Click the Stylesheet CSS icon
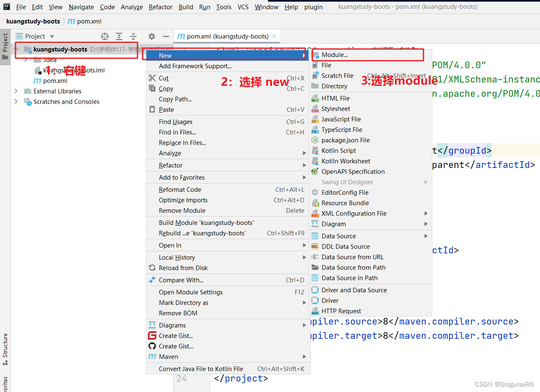540x392 pixels. pos(315,109)
